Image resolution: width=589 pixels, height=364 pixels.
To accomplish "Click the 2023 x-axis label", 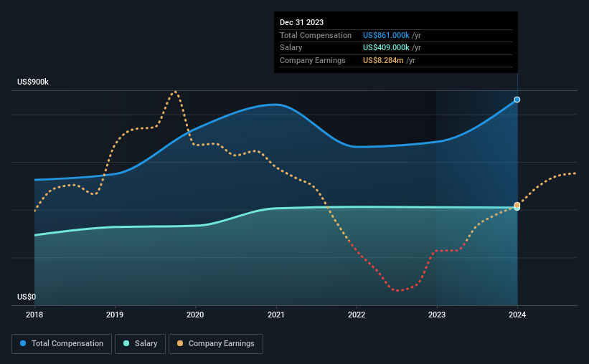I will tap(437, 315).
